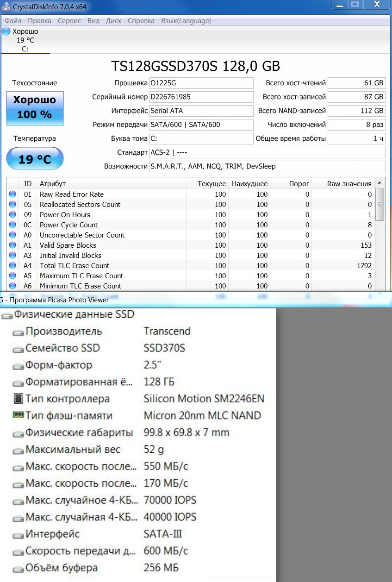Click status orb of Power Cycle Count
Viewport: 392px width, 582px height.
(12, 225)
